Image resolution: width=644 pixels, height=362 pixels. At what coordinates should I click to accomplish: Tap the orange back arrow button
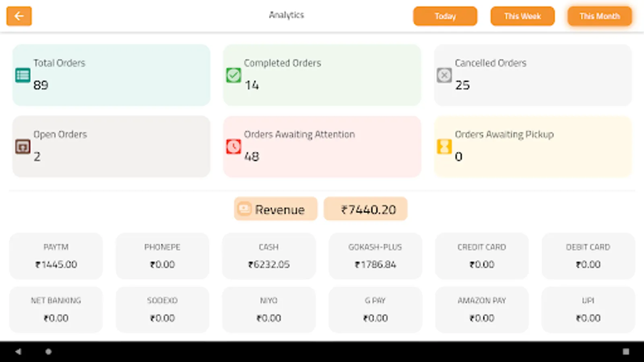point(19,16)
